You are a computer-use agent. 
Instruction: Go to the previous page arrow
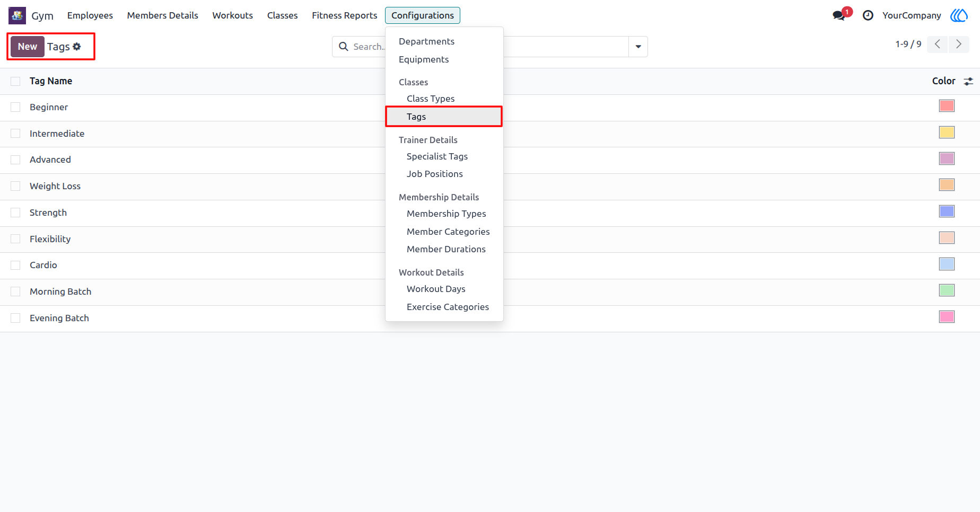click(x=938, y=44)
